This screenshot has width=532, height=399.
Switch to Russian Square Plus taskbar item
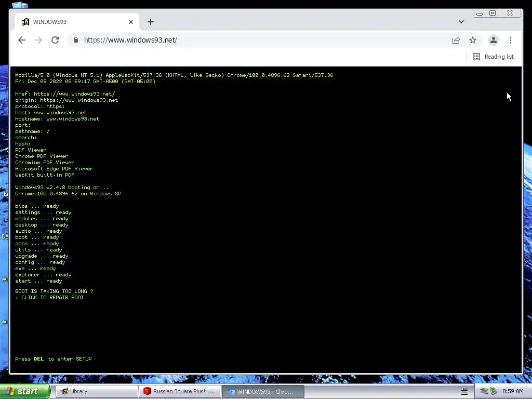point(180,391)
